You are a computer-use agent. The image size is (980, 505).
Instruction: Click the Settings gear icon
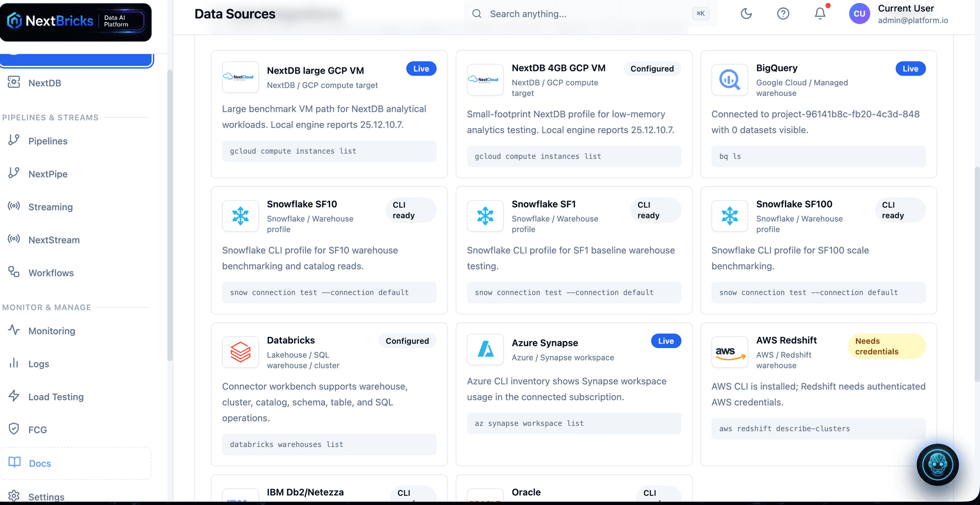click(x=14, y=496)
